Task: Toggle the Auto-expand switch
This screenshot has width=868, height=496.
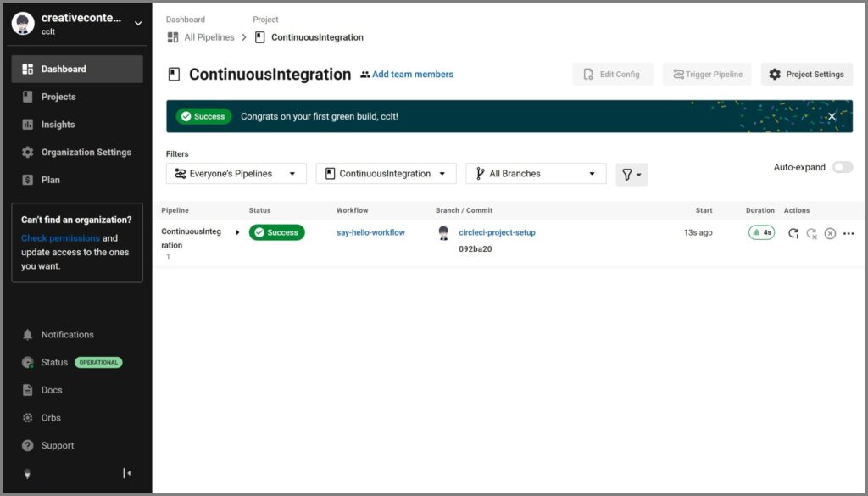Action: (x=842, y=167)
